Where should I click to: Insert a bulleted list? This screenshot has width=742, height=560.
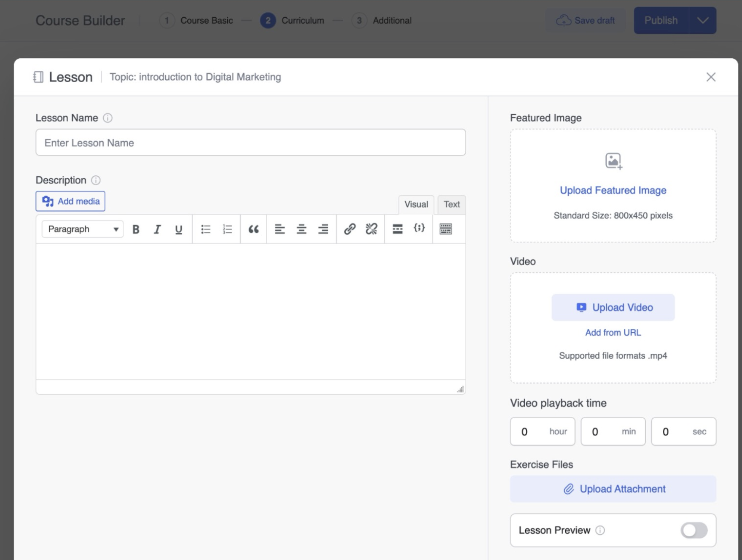206,229
